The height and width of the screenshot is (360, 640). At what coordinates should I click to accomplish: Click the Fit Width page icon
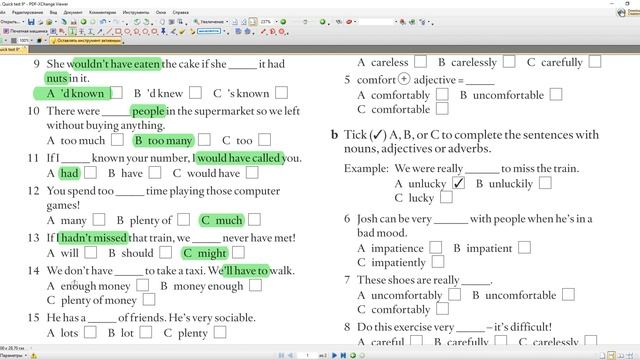tap(253, 22)
